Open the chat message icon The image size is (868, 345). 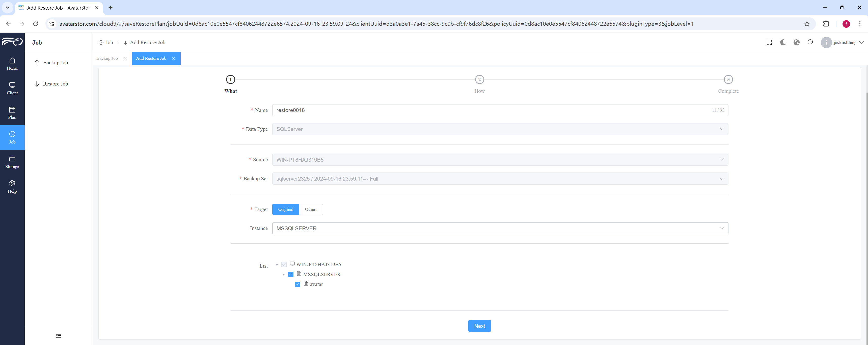(810, 42)
